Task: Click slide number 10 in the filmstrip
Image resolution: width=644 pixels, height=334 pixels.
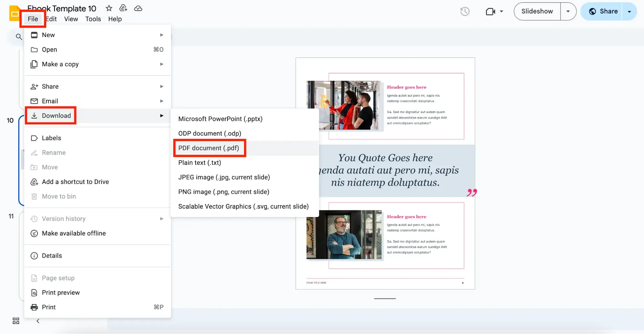Action: (10, 120)
